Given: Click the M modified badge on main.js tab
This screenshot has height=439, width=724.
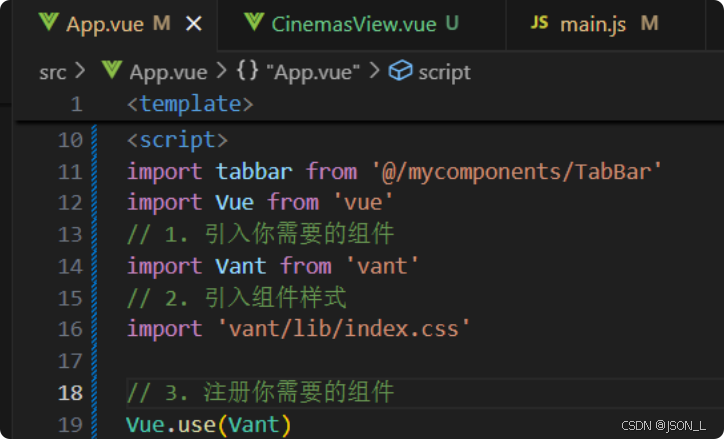Looking at the screenshot, I should tap(649, 24).
